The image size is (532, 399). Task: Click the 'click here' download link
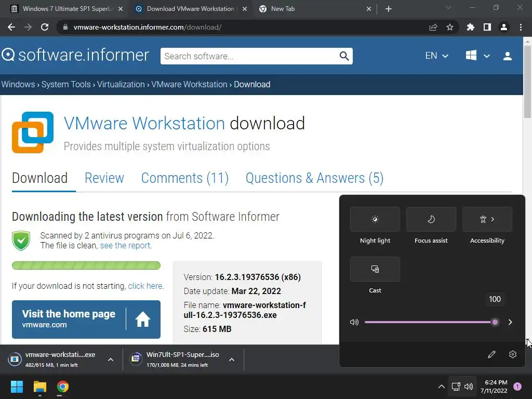tap(146, 286)
